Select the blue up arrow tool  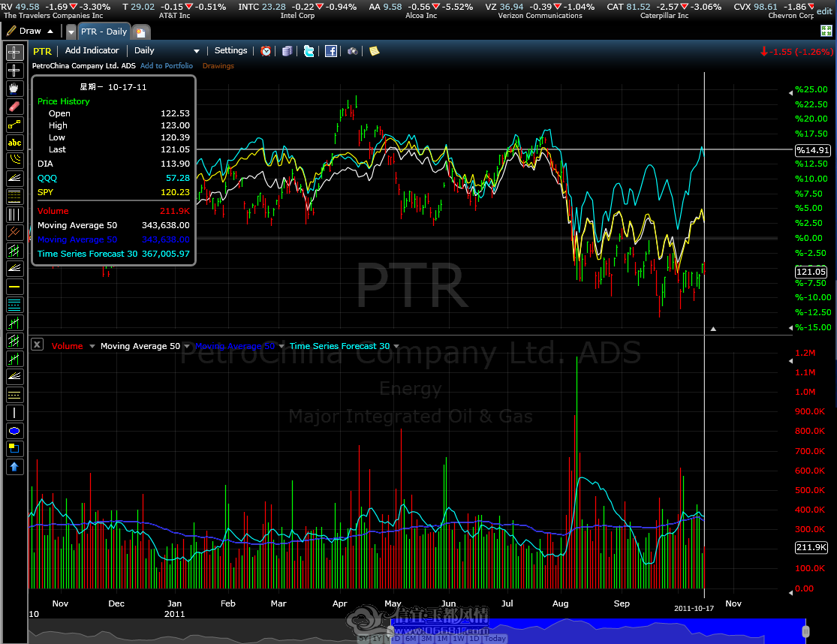tap(14, 467)
